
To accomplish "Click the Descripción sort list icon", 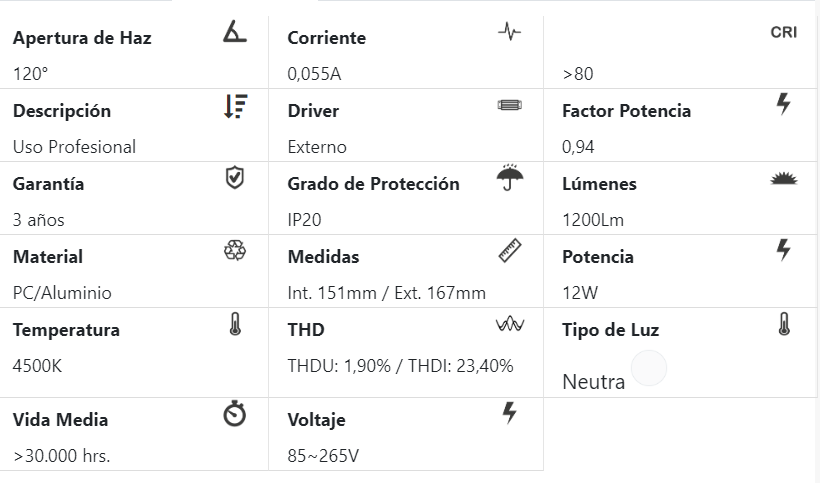I will click(234, 106).
